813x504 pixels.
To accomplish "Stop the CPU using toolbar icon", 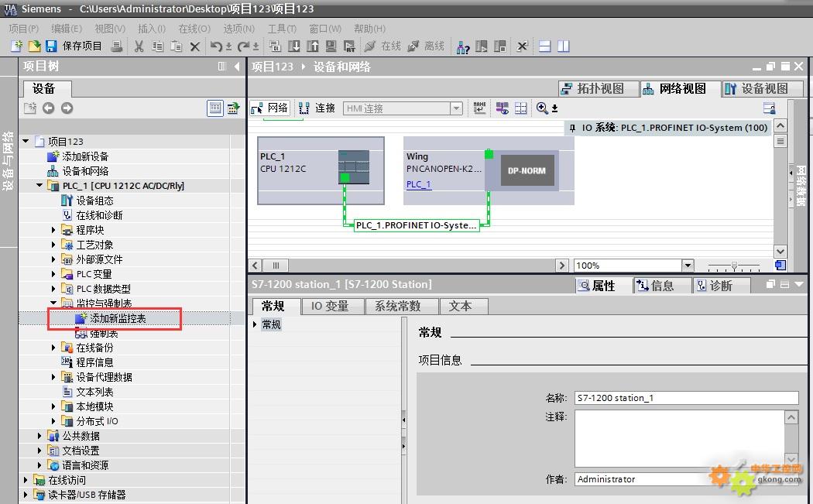I will point(500,46).
